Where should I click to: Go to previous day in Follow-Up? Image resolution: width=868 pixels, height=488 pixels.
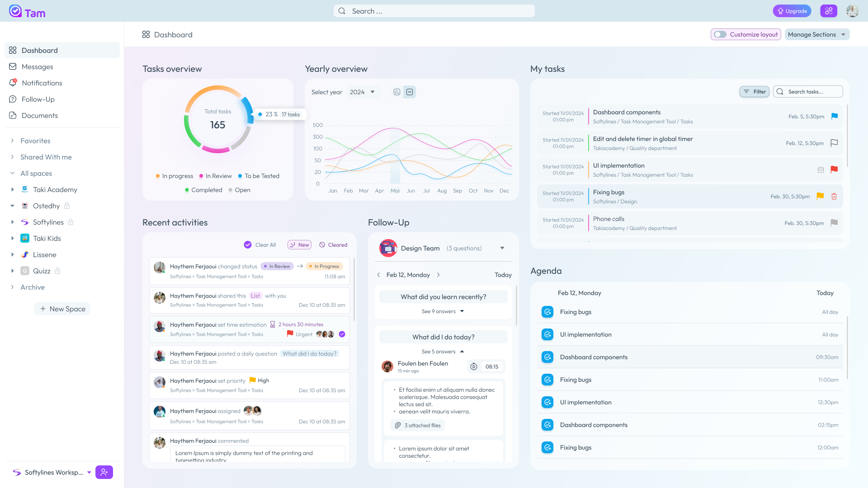point(378,275)
